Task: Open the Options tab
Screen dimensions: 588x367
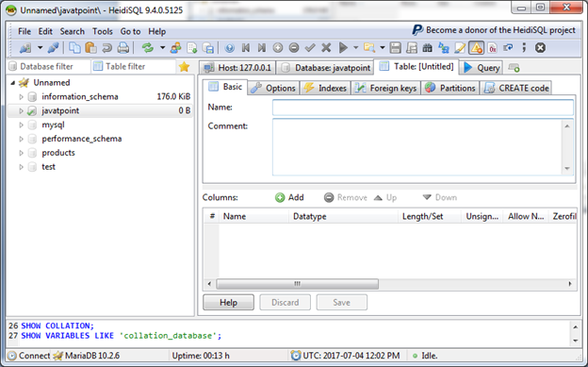Action: click(x=273, y=89)
